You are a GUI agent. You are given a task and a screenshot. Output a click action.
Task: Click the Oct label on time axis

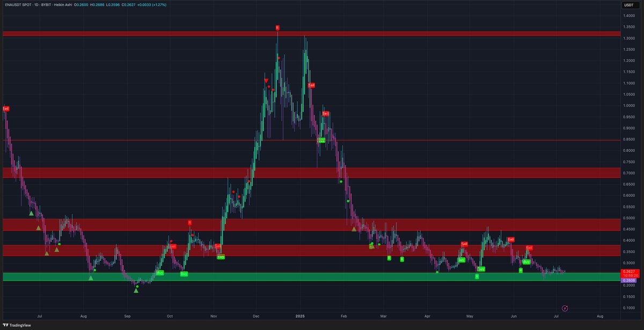pos(170,317)
